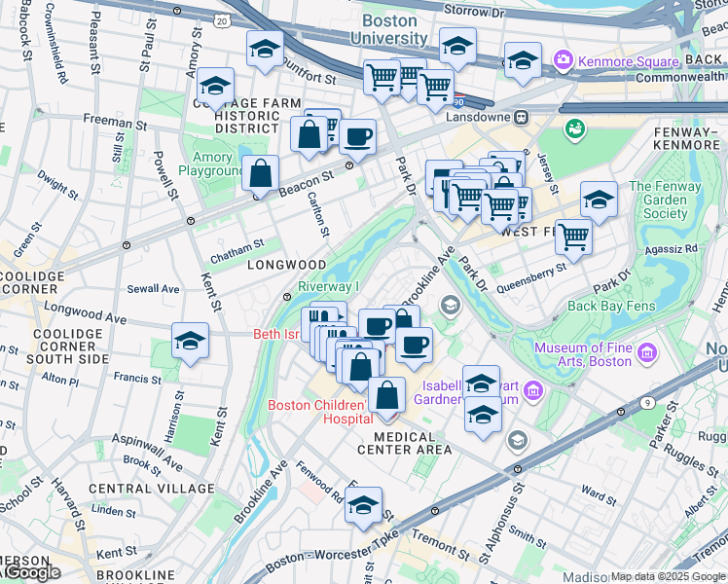Click the Google logo

tap(31, 573)
